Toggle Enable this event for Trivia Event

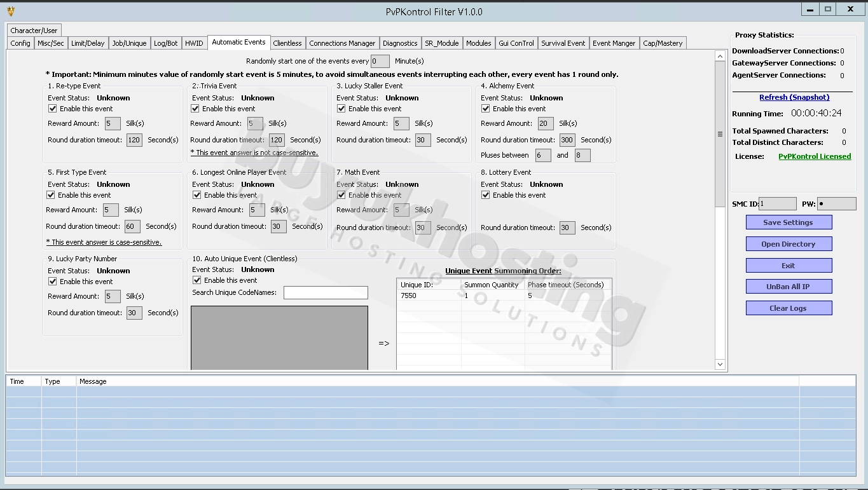click(x=195, y=109)
